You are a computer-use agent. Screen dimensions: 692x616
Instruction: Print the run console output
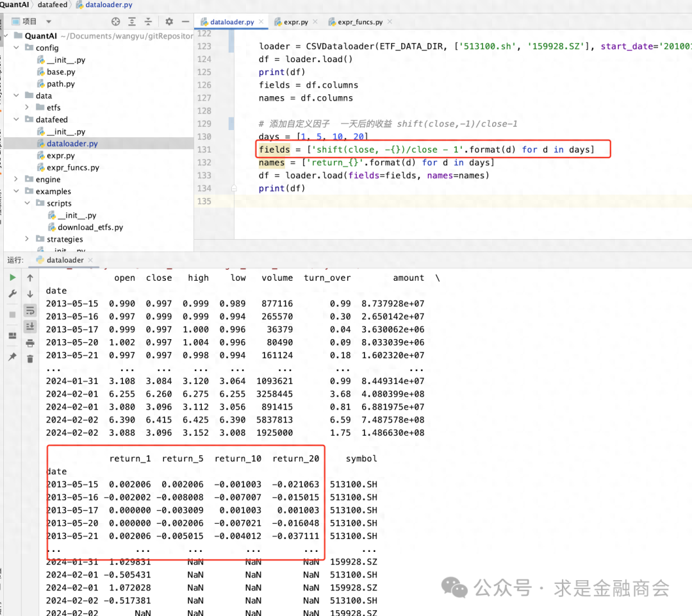[30, 343]
